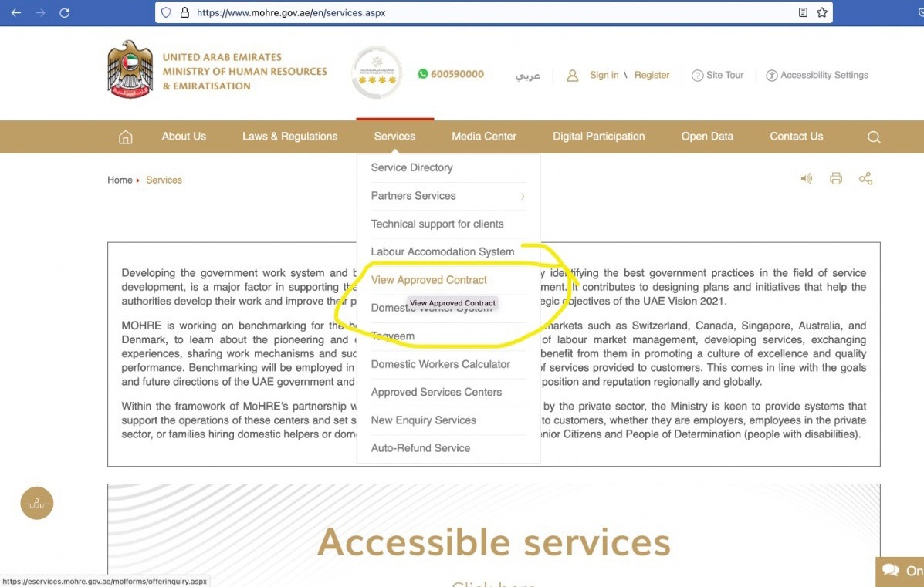Click the Home icon in the navigation bar

pos(125,137)
